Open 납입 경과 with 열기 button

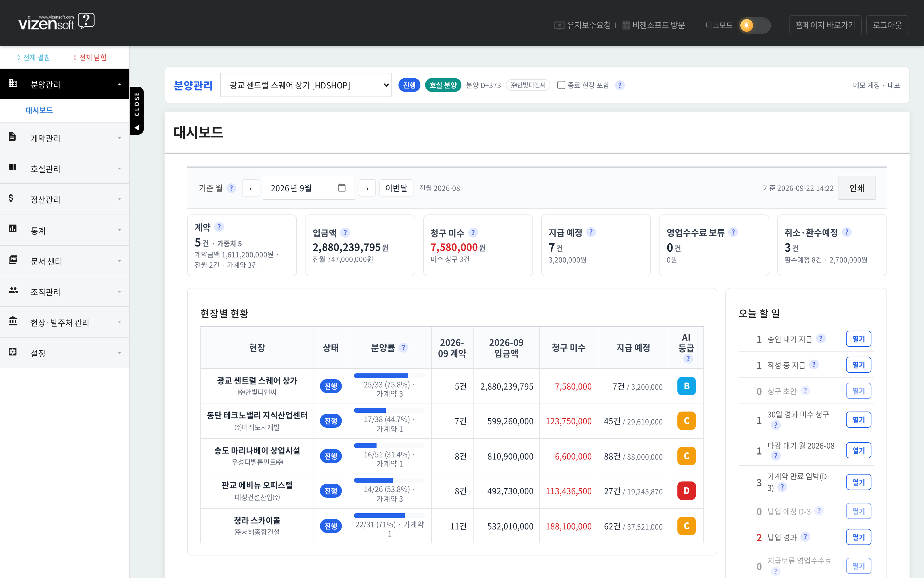[858, 537]
